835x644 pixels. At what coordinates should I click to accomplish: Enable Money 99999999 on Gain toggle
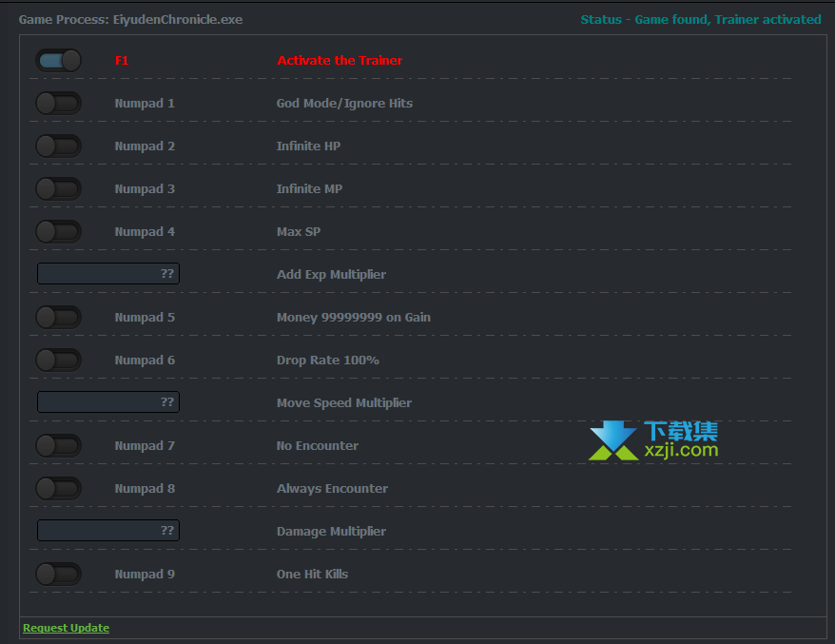coord(58,317)
